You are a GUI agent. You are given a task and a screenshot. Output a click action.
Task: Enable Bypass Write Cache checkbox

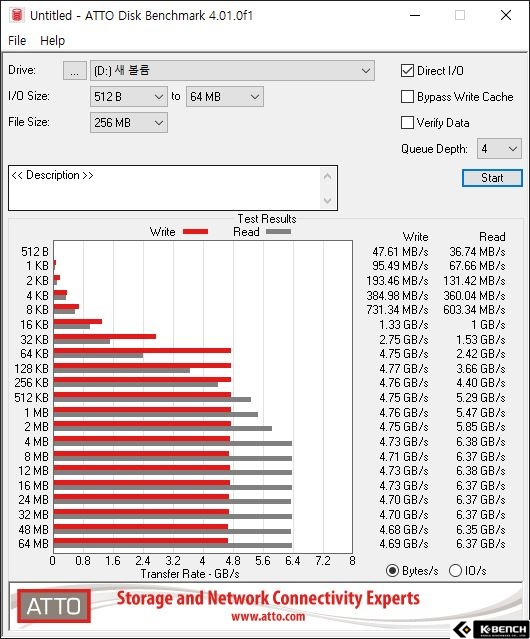(x=407, y=97)
